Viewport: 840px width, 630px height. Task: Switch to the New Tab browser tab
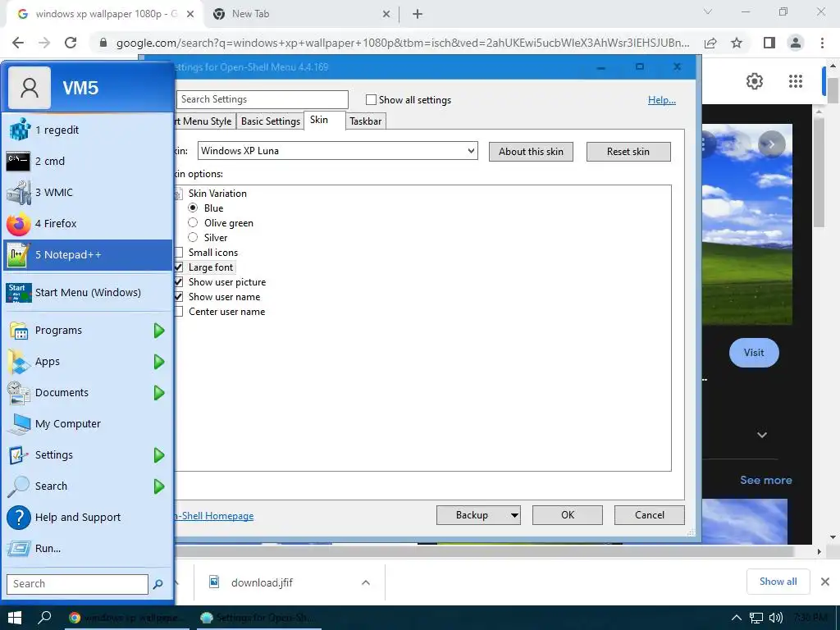[x=302, y=15]
